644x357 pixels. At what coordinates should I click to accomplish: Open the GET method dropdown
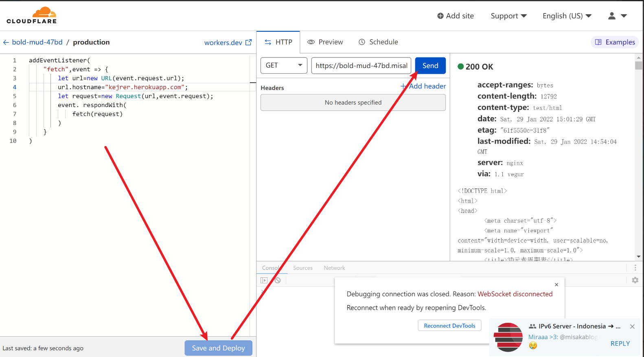point(284,66)
